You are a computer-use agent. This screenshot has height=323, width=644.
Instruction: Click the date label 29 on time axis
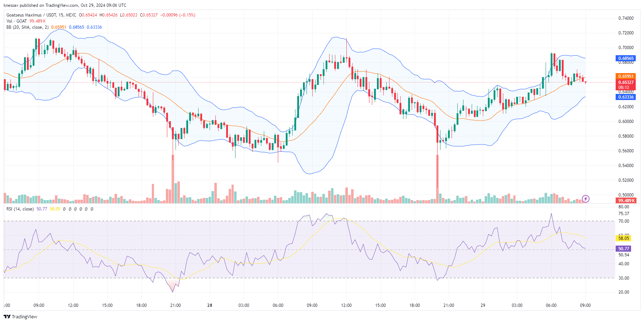point(483,305)
